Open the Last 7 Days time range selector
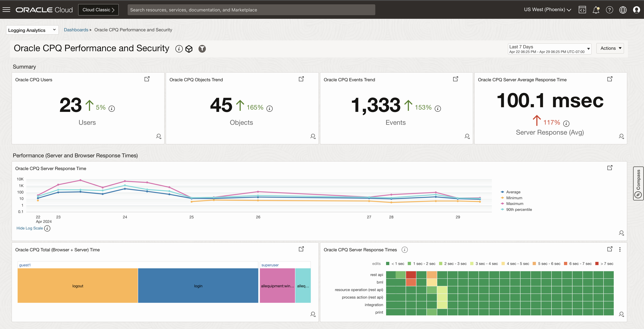The width and height of the screenshot is (644, 329). tap(549, 49)
